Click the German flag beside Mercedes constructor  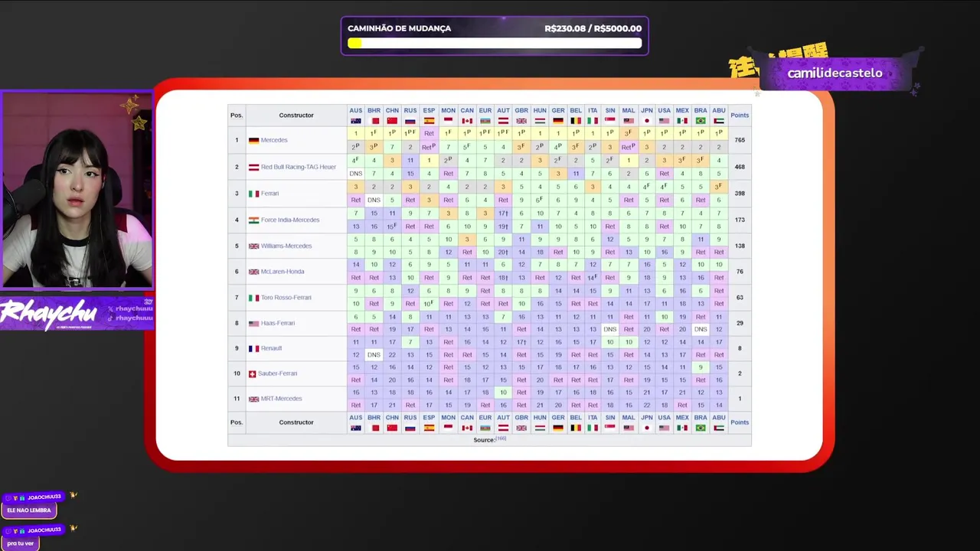click(253, 141)
